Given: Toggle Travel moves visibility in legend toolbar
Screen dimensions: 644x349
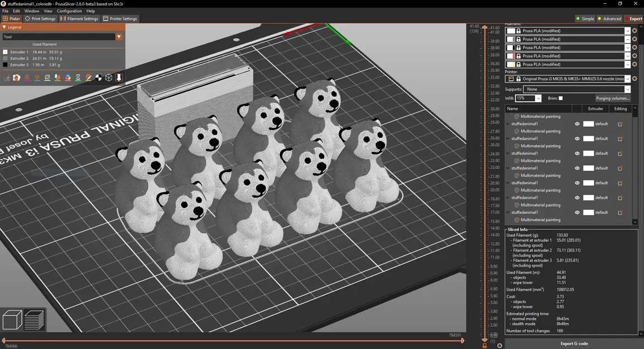Looking at the screenshot, I should pos(7,77).
